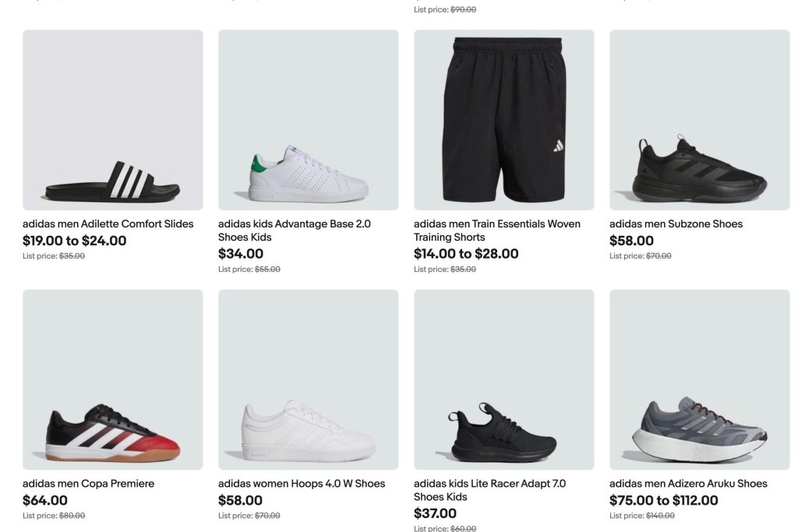Image resolution: width=798 pixels, height=532 pixels.
Task: View the Train Essentials Woven Shorts photo
Action: 503,120
